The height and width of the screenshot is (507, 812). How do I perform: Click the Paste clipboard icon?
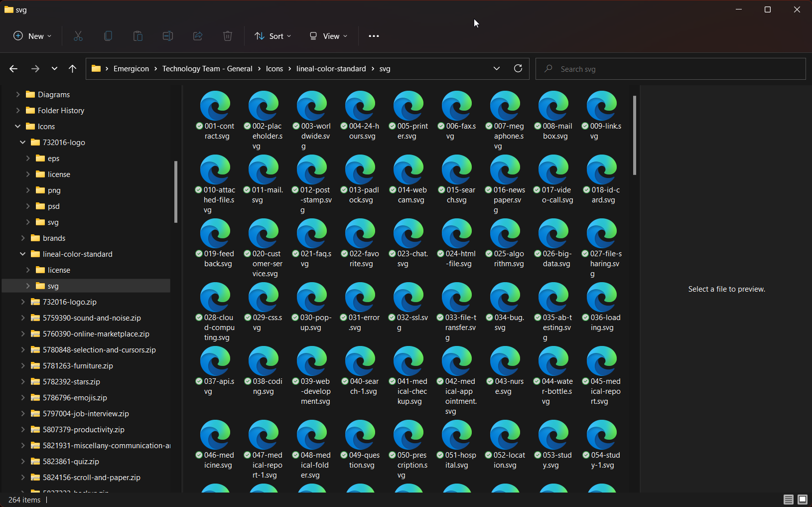138,36
